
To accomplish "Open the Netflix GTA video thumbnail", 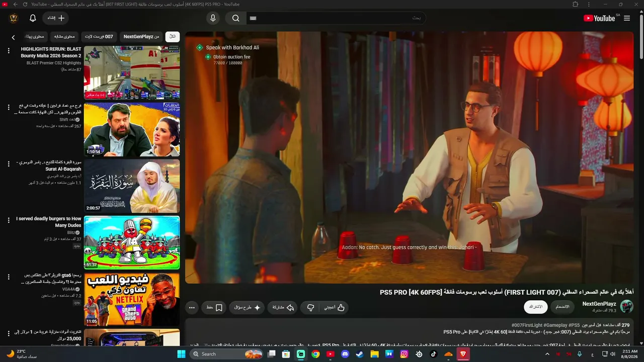I will (132, 300).
